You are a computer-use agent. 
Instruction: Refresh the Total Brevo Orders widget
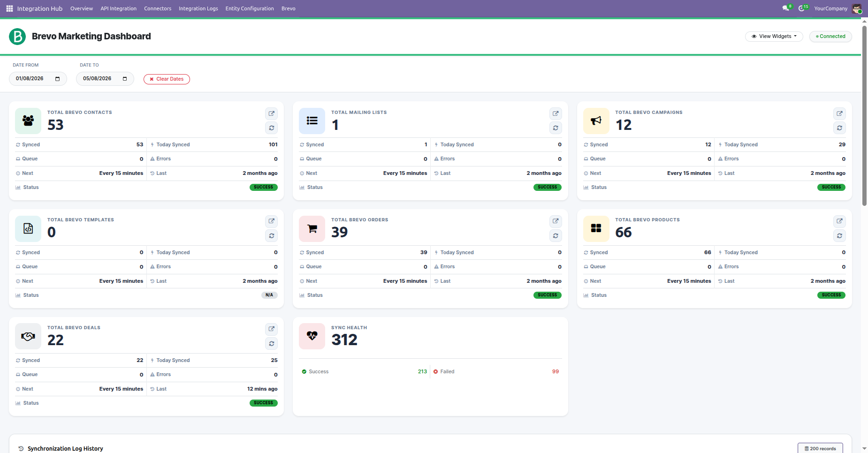tap(556, 236)
